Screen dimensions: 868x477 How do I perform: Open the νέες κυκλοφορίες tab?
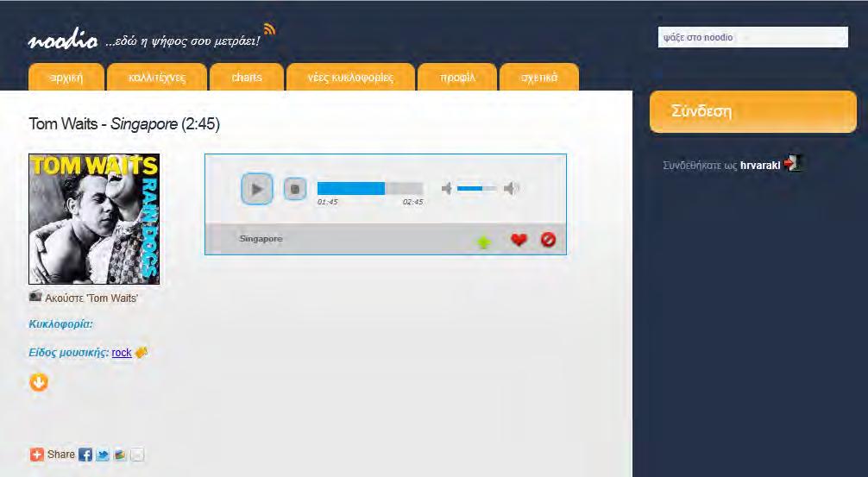point(350,77)
